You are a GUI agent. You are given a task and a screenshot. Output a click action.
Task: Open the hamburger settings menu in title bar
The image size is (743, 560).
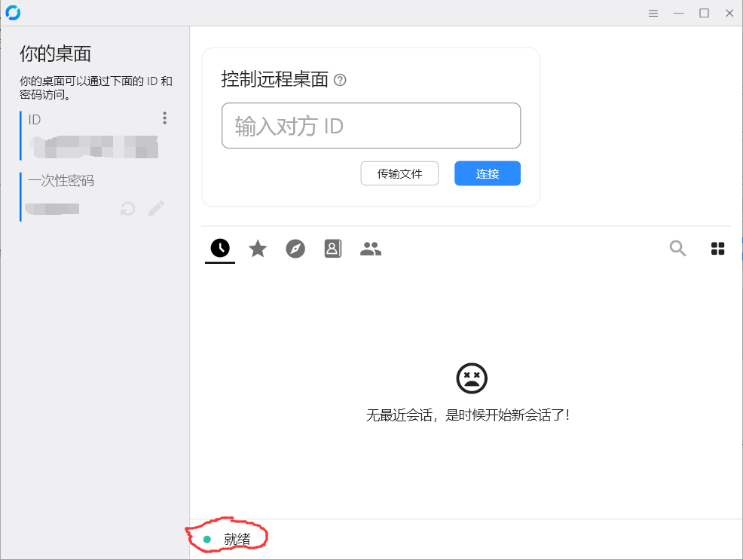653,14
